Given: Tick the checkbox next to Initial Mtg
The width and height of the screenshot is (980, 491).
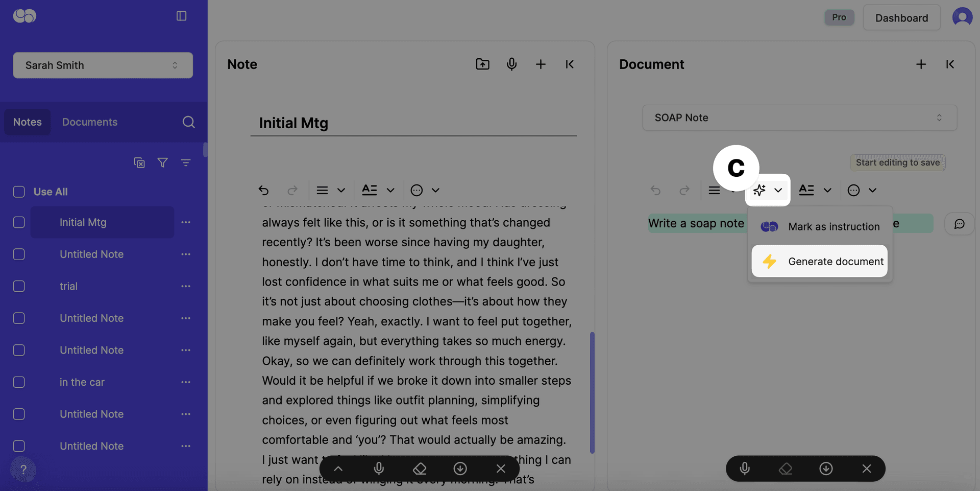Looking at the screenshot, I should (19, 222).
